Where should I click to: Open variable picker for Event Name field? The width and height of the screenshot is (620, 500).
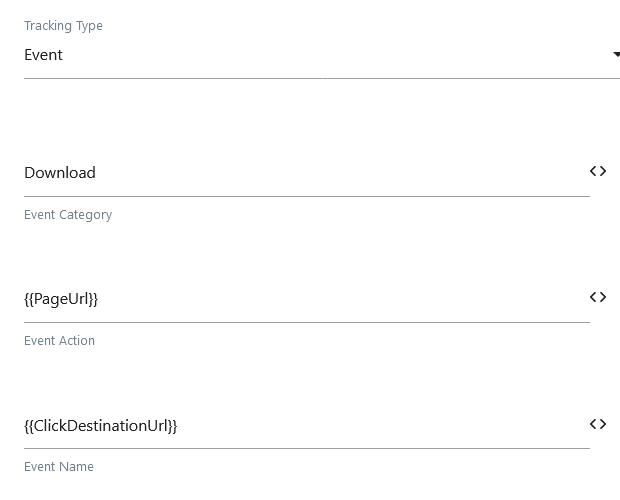[598, 424]
